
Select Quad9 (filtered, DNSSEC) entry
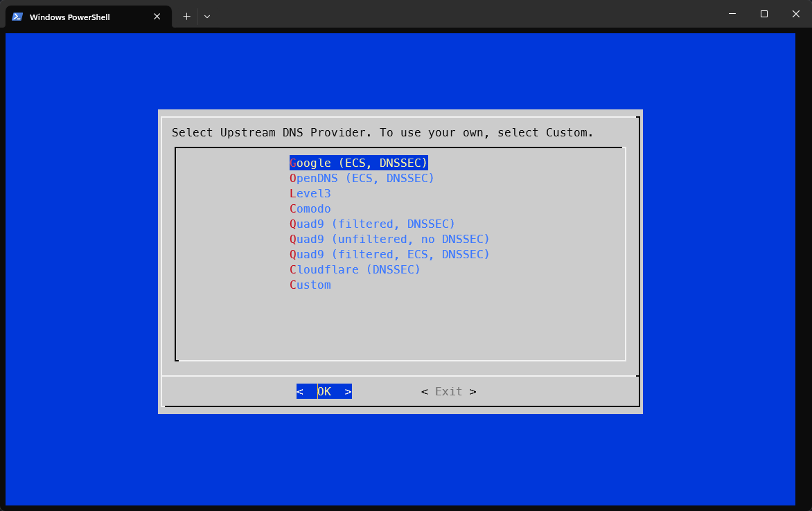point(372,224)
